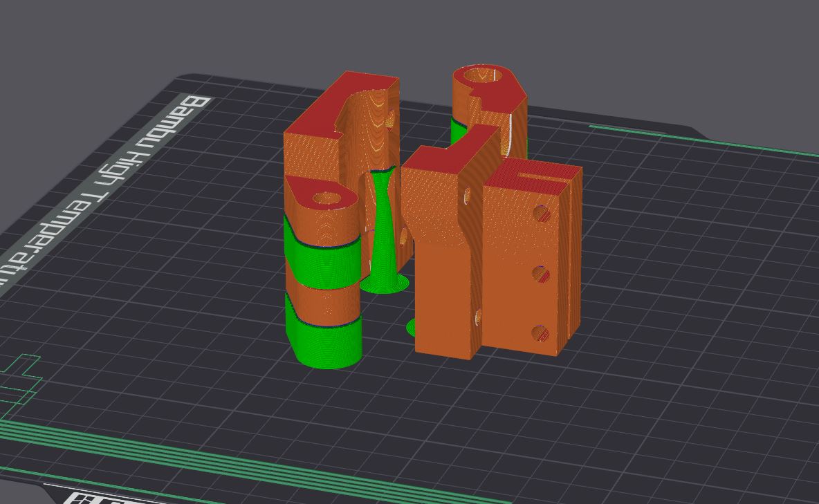Click the green purge lines at plate front

(x=208, y=456)
